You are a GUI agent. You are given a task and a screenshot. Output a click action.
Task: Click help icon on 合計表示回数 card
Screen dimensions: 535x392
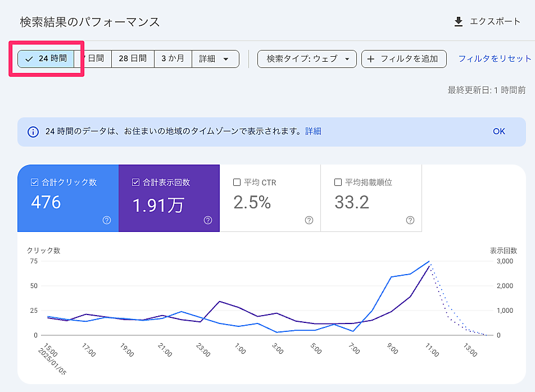coord(208,220)
